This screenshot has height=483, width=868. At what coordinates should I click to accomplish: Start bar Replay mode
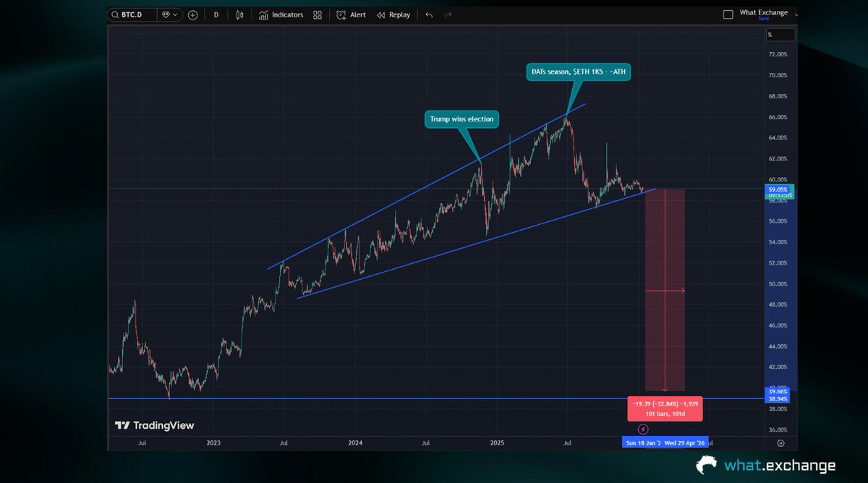pyautogui.click(x=393, y=14)
